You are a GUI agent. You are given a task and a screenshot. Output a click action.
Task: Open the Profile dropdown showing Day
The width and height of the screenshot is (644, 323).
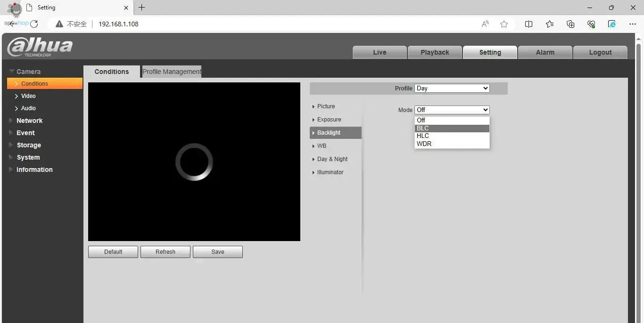(452, 89)
